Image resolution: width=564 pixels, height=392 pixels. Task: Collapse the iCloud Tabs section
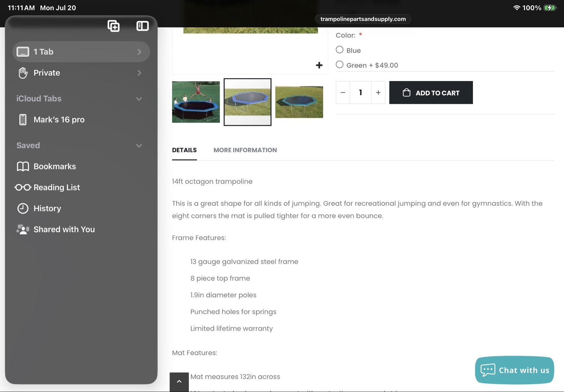click(x=139, y=99)
